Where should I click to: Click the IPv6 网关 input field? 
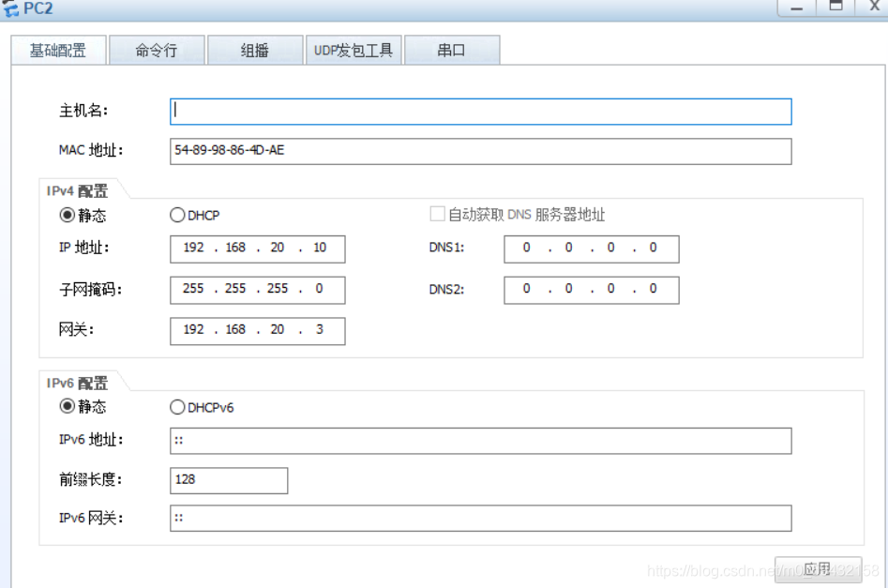pyautogui.click(x=481, y=519)
